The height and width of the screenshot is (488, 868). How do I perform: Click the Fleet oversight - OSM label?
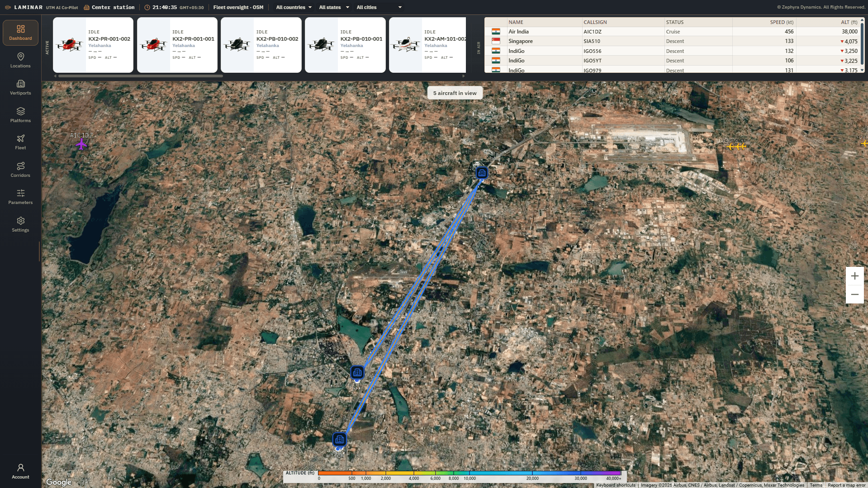[238, 7]
